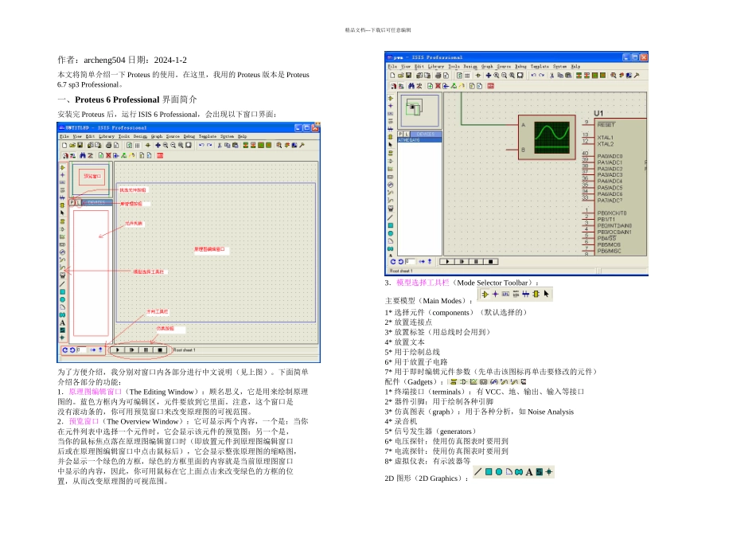Click rotate anticlockwise icon in UNTITLED window

point(72,350)
